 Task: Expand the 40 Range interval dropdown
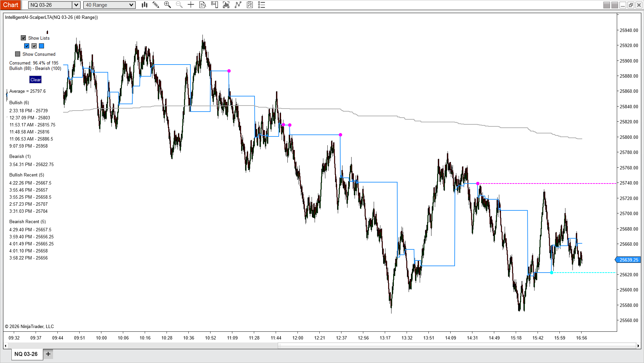[131, 5]
